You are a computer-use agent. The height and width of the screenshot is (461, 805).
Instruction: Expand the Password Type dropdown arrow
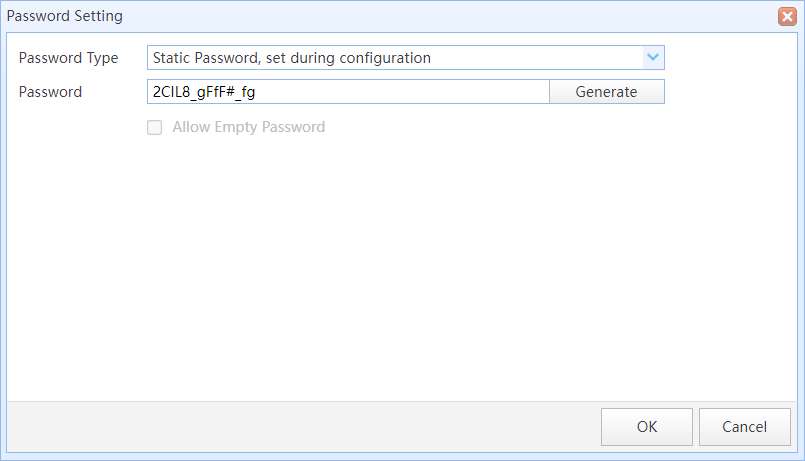(x=653, y=57)
